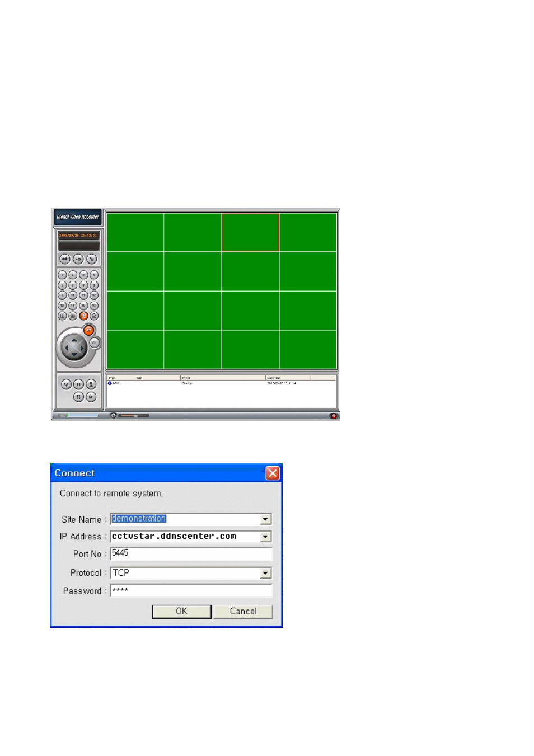Click the date-time display 2005/09/26
This screenshot has width=534, height=756.
tap(78, 236)
